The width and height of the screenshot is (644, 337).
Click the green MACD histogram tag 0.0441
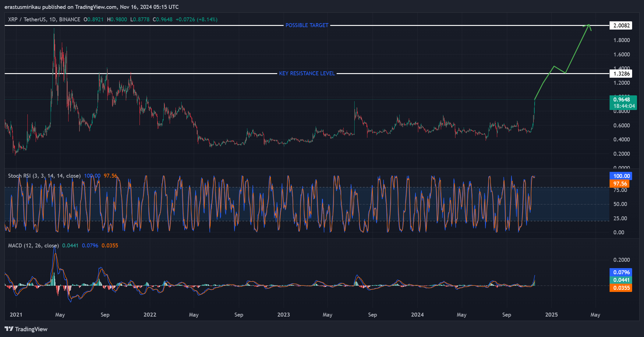click(x=621, y=280)
